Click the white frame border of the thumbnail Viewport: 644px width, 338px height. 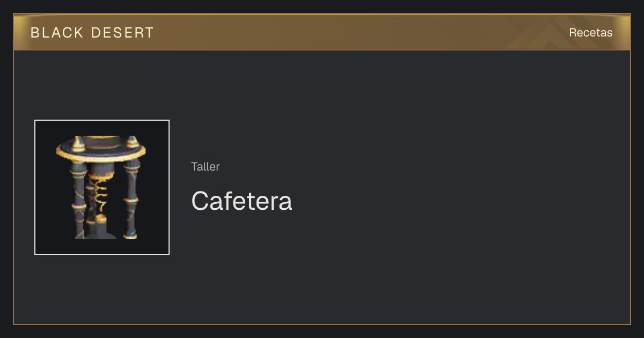point(35,187)
